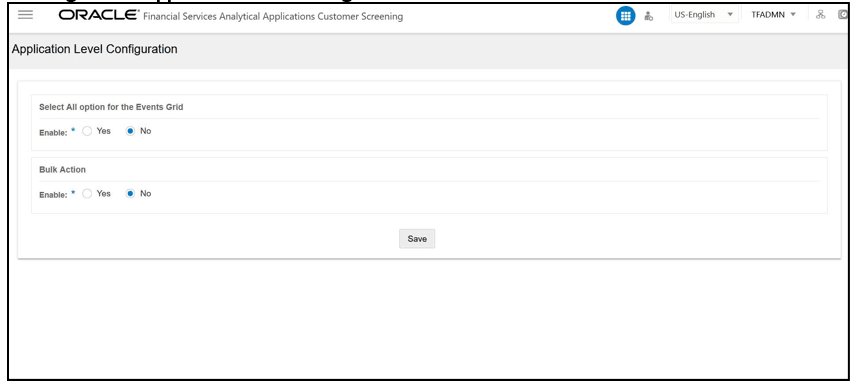Select No for Select All Events Grid

(130, 131)
